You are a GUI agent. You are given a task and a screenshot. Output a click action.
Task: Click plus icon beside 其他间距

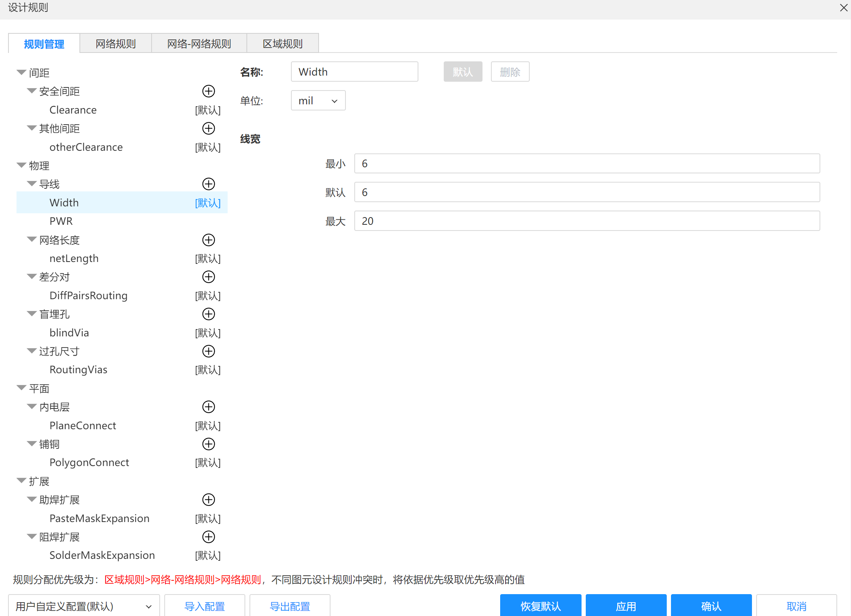pos(208,128)
